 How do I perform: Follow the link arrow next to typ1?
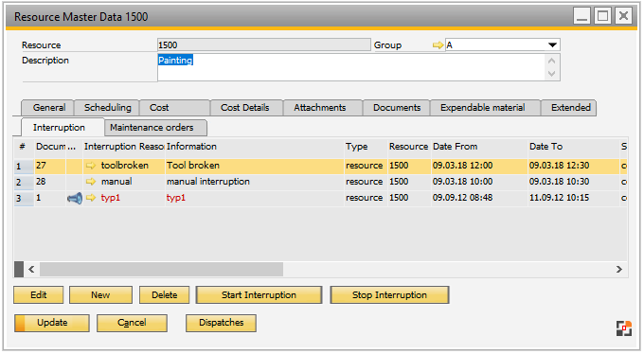91,198
